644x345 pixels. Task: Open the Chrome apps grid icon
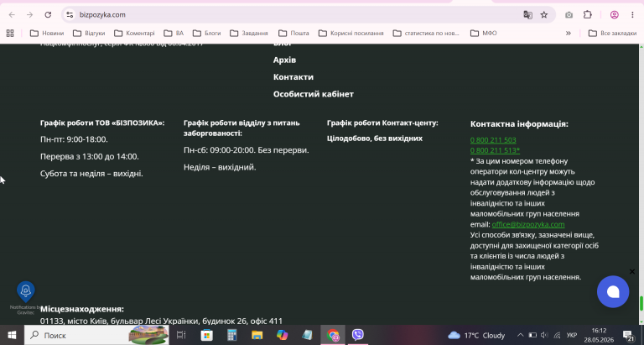[x=10, y=33]
